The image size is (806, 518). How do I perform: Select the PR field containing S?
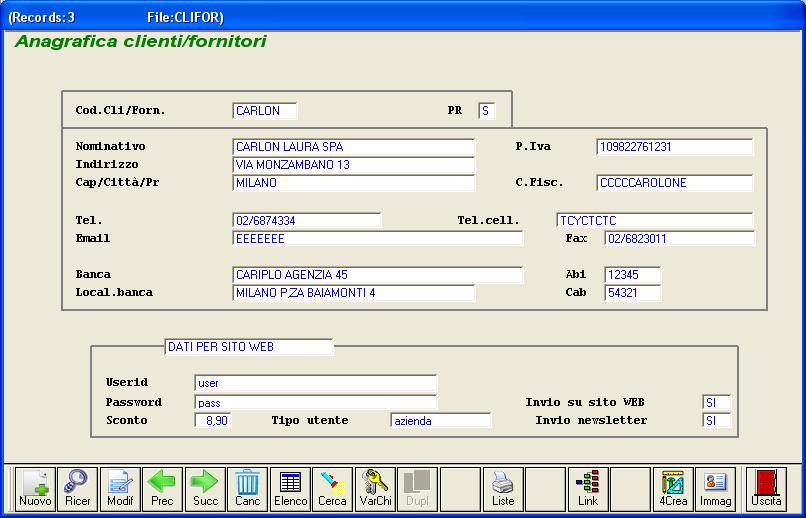[x=487, y=111]
